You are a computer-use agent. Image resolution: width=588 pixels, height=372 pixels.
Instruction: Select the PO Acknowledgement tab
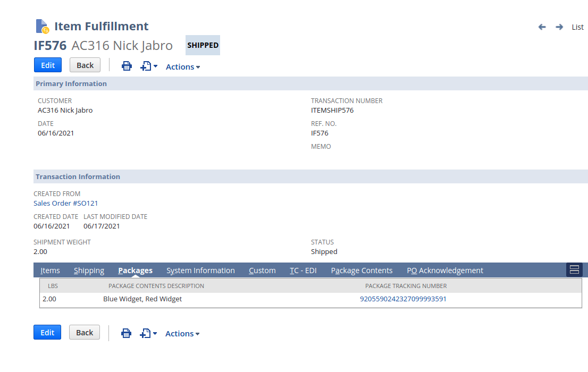pyautogui.click(x=445, y=270)
